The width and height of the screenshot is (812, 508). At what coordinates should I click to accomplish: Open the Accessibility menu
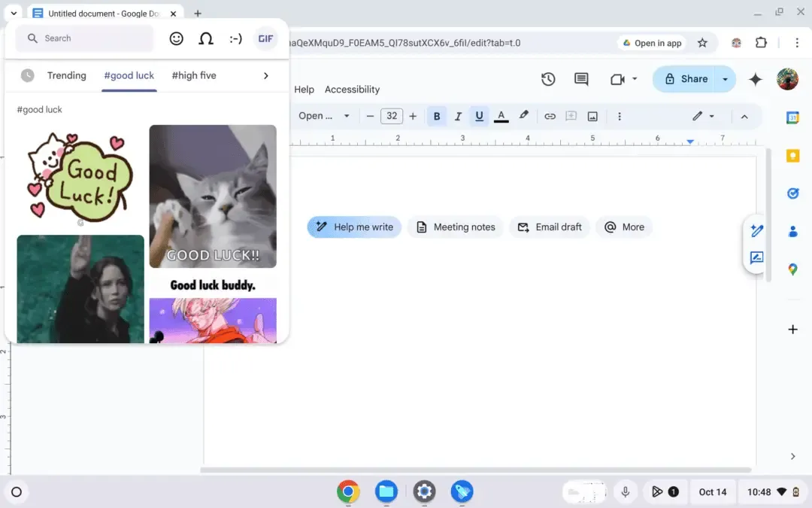(x=352, y=89)
